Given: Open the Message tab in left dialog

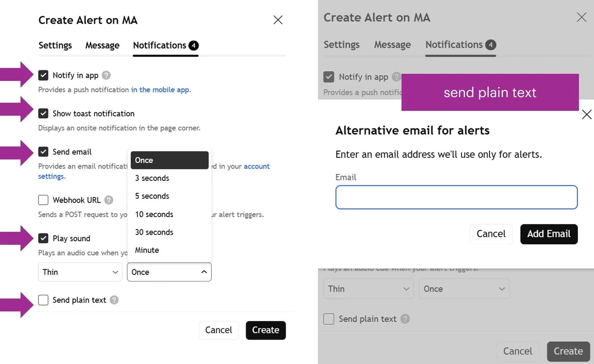Looking at the screenshot, I should tap(102, 45).
